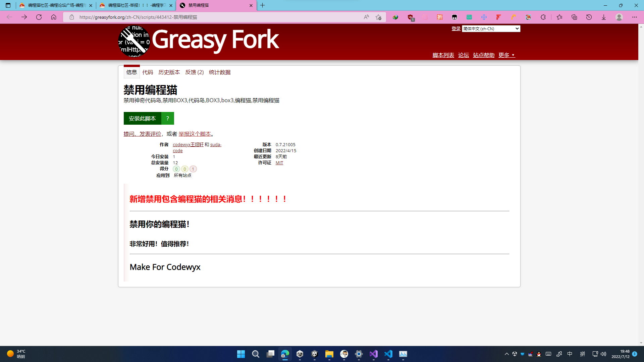Click 举报这个脚本 link
Screen dimensions: 644x362
coord(195,134)
